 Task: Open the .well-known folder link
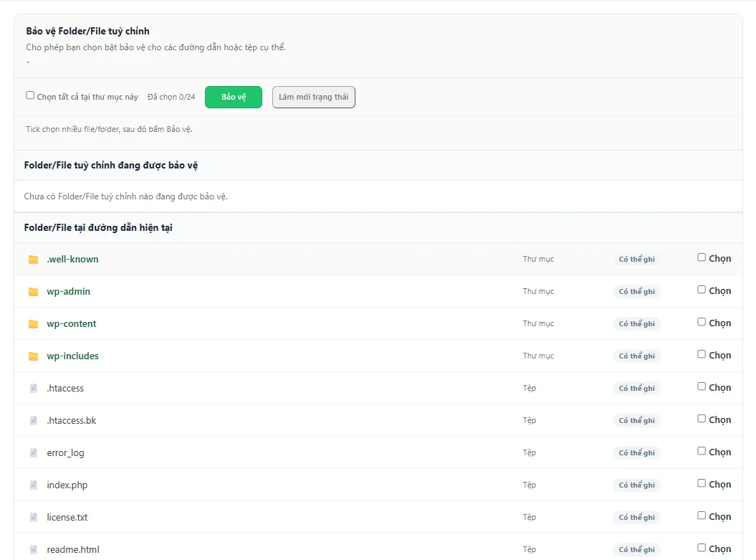coord(72,260)
